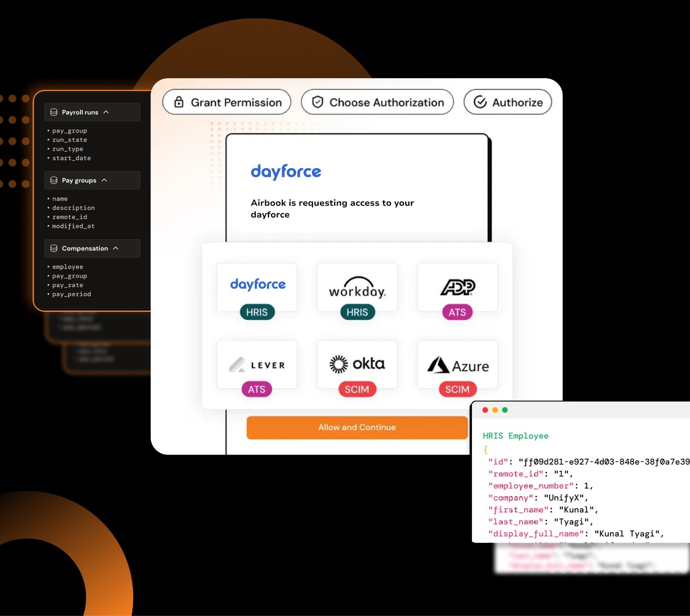Click the "employee_number" line in JSON
The width and height of the screenshot is (690, 616).
click(540, 486)
